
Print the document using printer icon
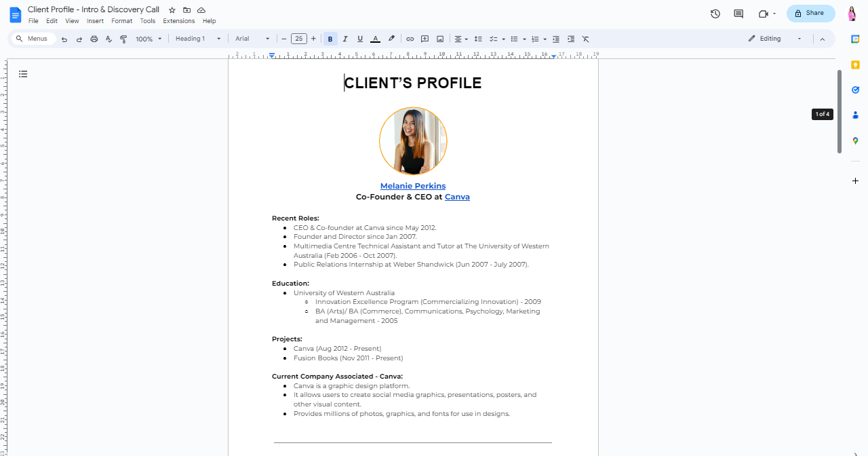coord(94,39)
